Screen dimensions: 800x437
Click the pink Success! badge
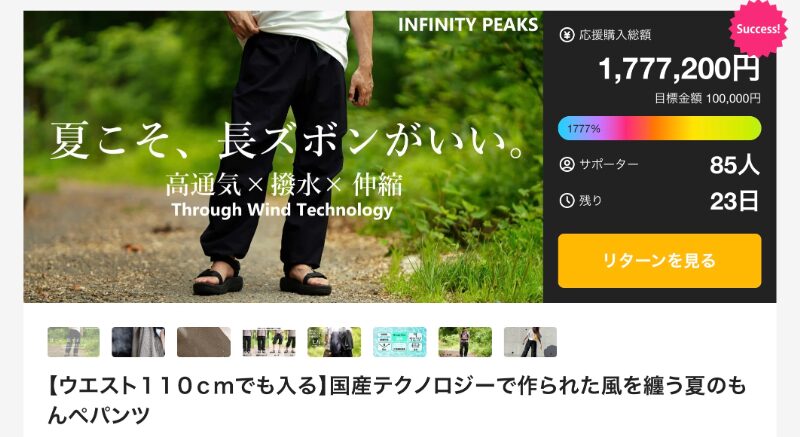click(758, 29)
